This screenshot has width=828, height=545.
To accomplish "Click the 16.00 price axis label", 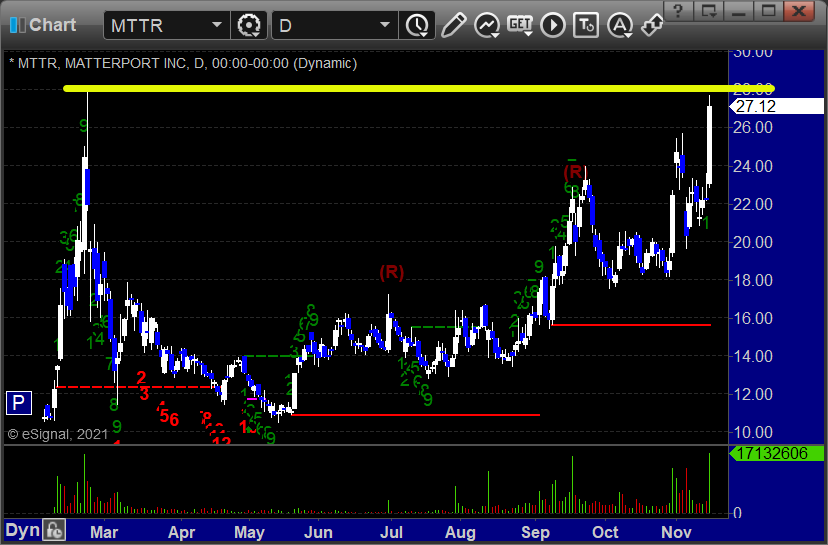I will (x=753, y=318).
